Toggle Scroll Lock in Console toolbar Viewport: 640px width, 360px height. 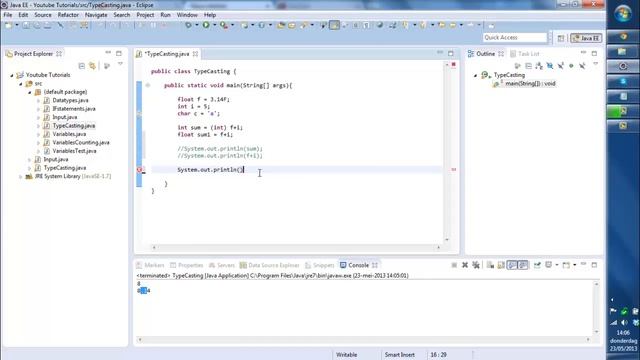[501, 265]
